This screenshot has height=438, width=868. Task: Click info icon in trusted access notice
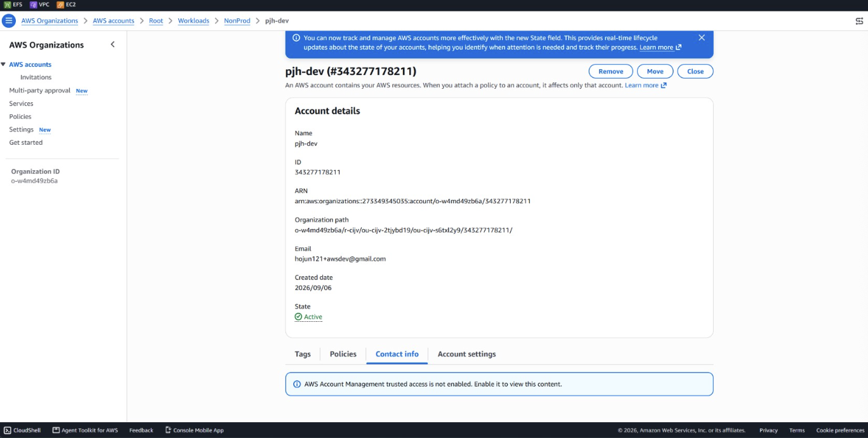click(297, 384)
